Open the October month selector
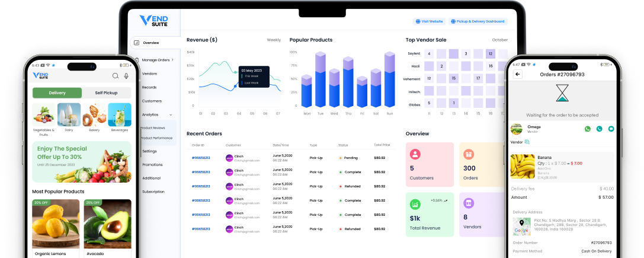Screen dimensions: 644x258 (x=499, y=40)
